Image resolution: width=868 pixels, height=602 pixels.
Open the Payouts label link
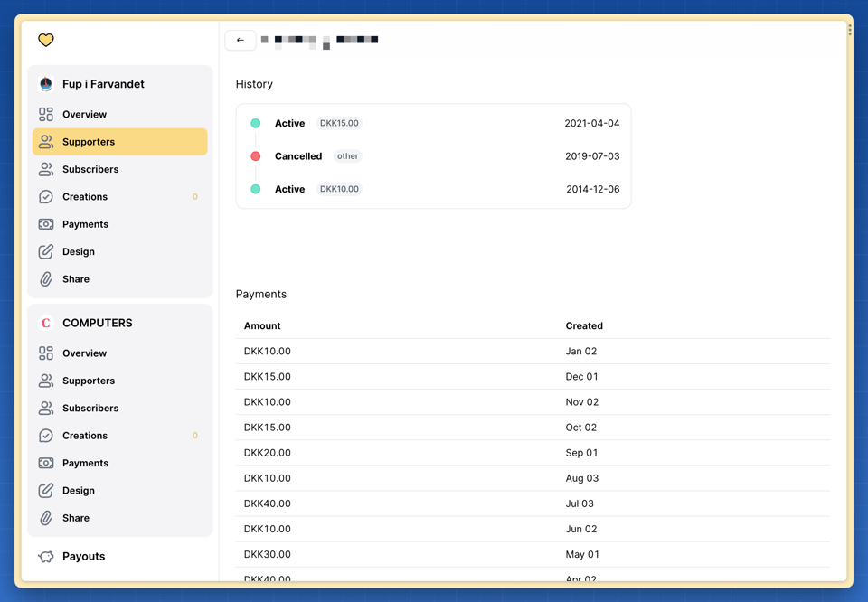pyautogui.click(x=83, y=557)
